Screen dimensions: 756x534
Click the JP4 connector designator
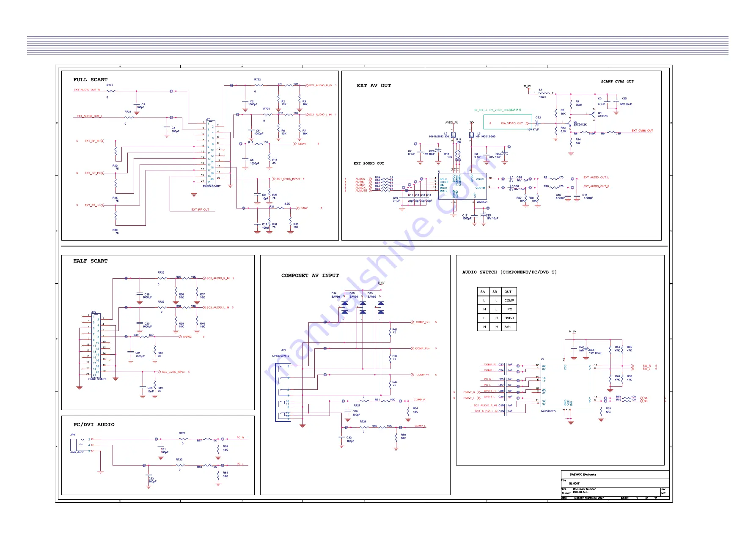[73, 435]
